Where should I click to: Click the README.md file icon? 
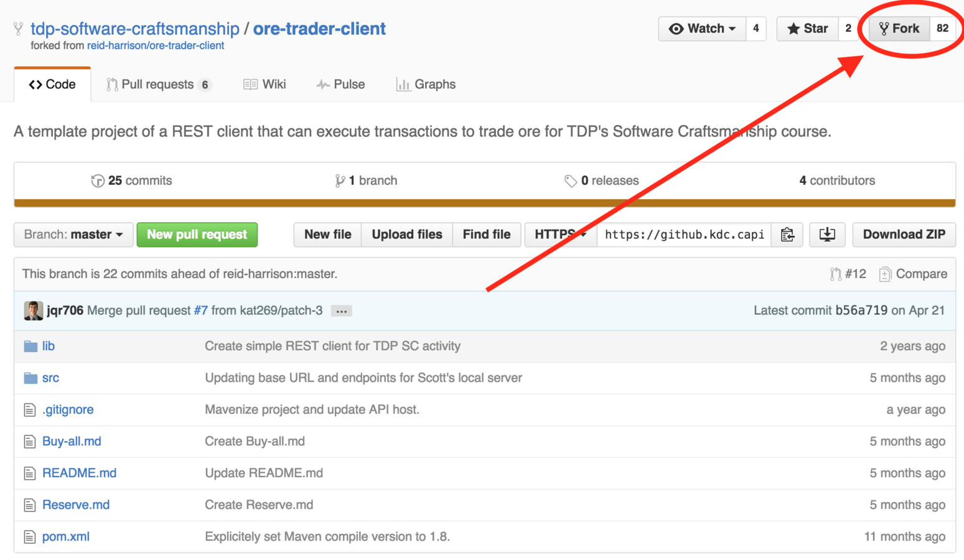click(x=29, y=473)
